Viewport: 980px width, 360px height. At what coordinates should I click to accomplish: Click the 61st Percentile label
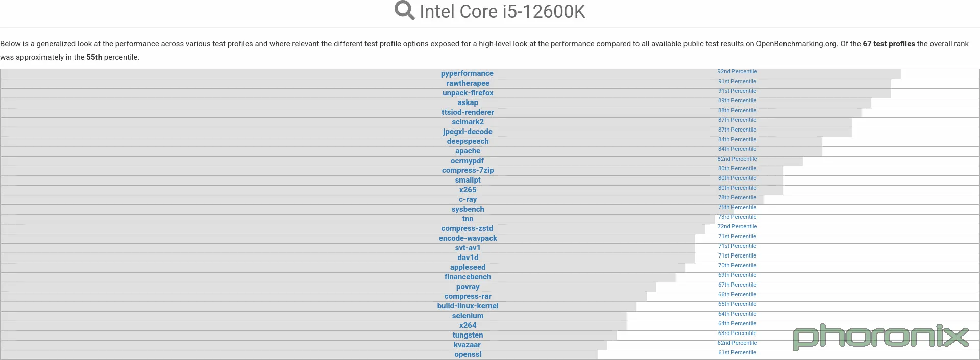click(x=737, y=352)
